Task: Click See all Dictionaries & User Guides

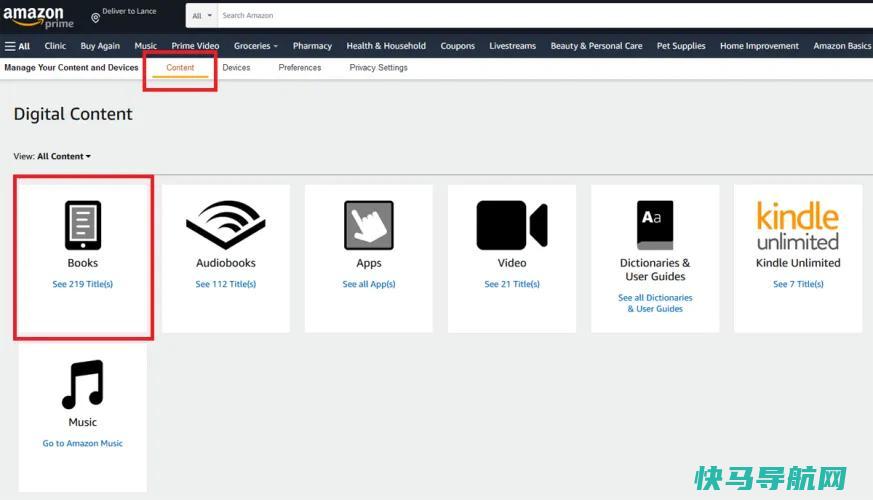Action: [x=655, y=303]
